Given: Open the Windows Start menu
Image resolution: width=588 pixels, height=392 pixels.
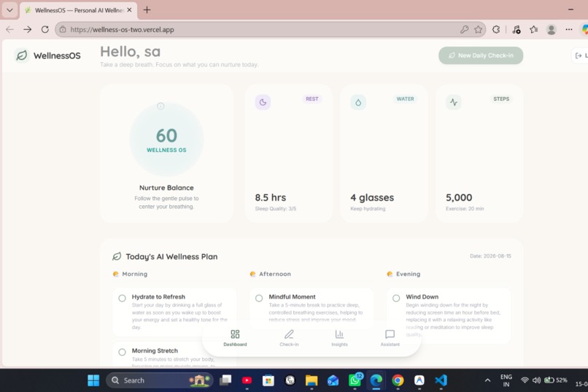Looking at the screenshot, I should tap(93, 380).
